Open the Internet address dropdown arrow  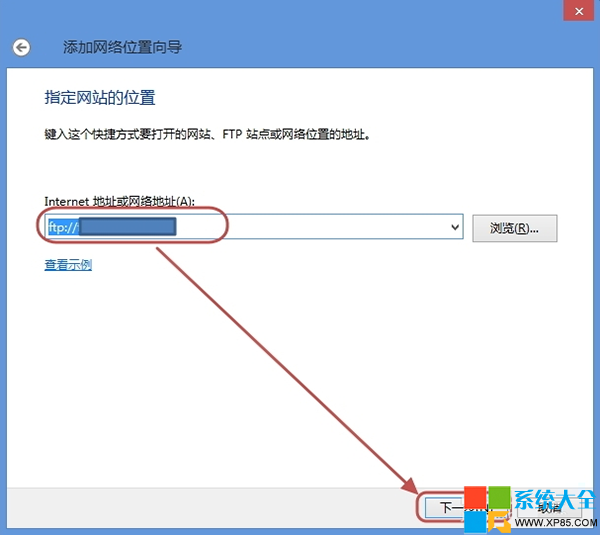[x=455, y=227]
